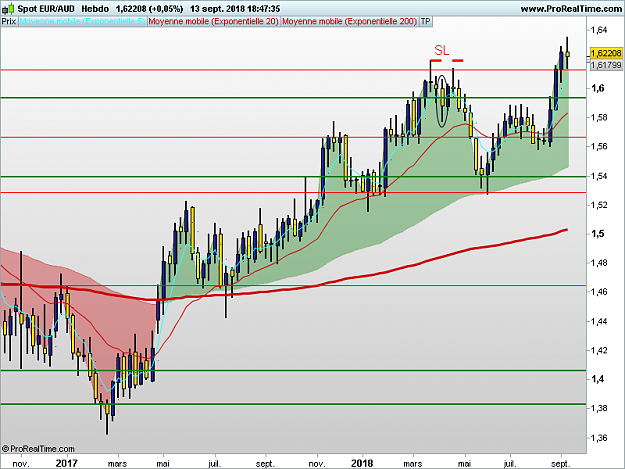The image size is (625, 469).
Task: Click the TP label tab
Action: (426, 22)
